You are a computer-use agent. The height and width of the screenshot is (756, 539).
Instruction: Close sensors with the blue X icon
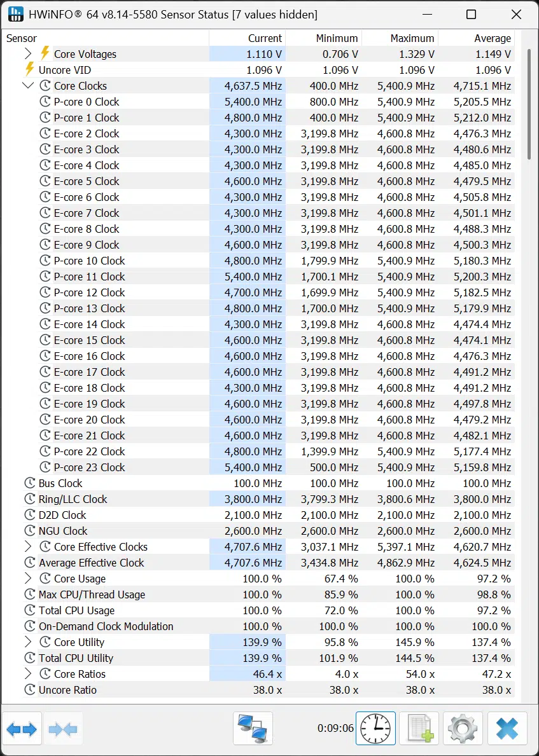[507, 729]
